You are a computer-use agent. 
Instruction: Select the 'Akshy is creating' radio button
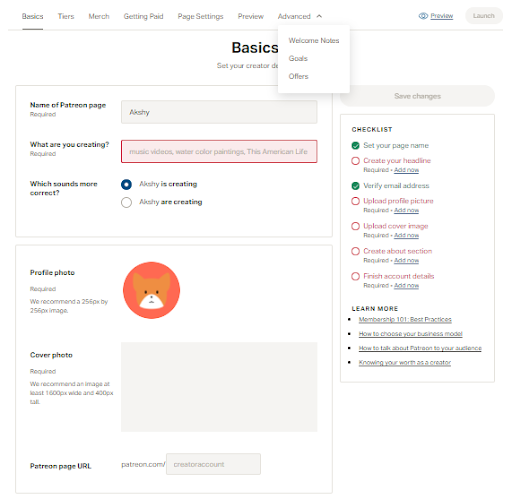pos(126,184)
